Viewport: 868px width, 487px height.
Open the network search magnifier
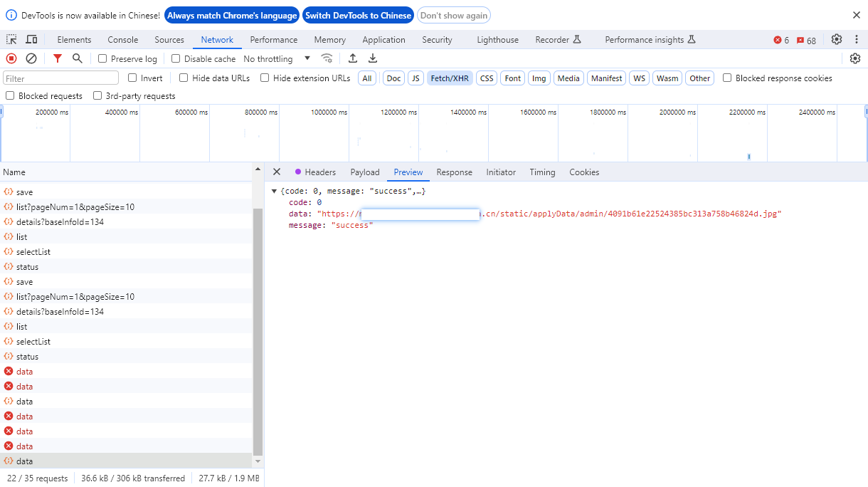point(78,58)
